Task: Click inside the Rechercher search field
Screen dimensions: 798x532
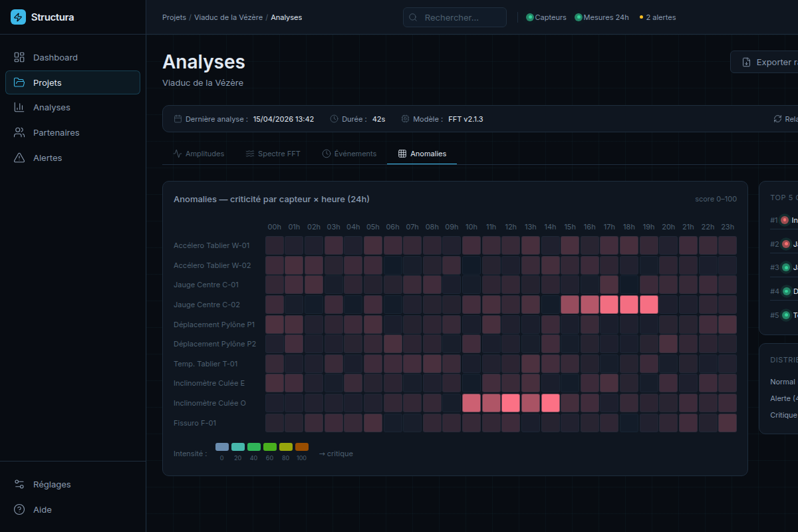Action: click(x=455, y=17)
